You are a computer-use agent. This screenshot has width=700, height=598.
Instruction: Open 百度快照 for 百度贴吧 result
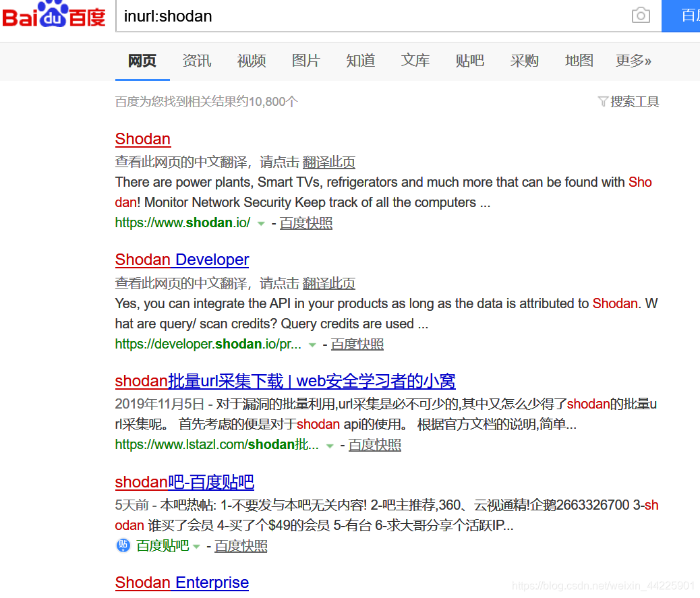(x=241, y=546)
